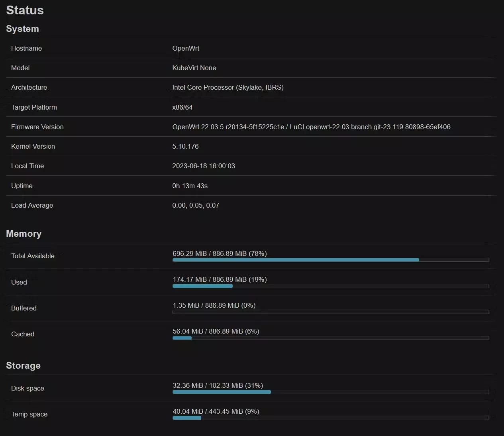This screenshot has width=504, height=436.
Task: Click the Disk space usage bar
Action: tap(331, 392)
